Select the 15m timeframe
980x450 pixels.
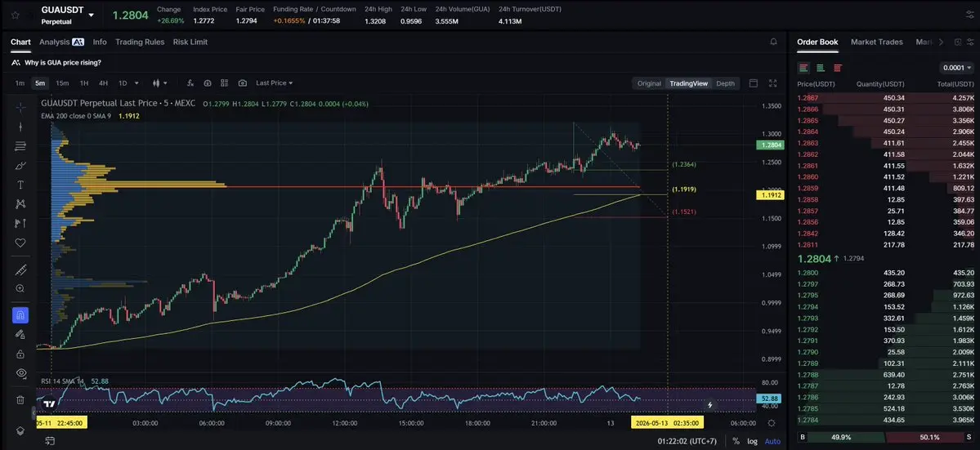tap(62, 83)
